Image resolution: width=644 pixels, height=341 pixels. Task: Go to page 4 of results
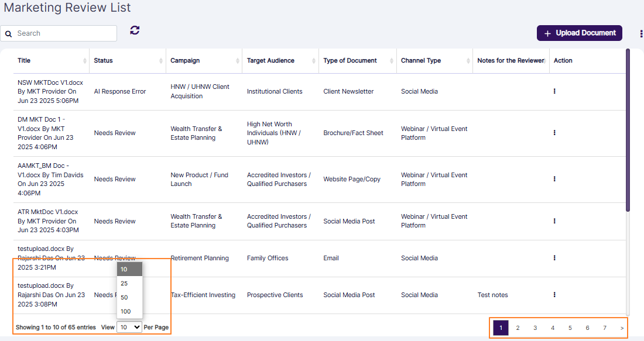[553, 328]
